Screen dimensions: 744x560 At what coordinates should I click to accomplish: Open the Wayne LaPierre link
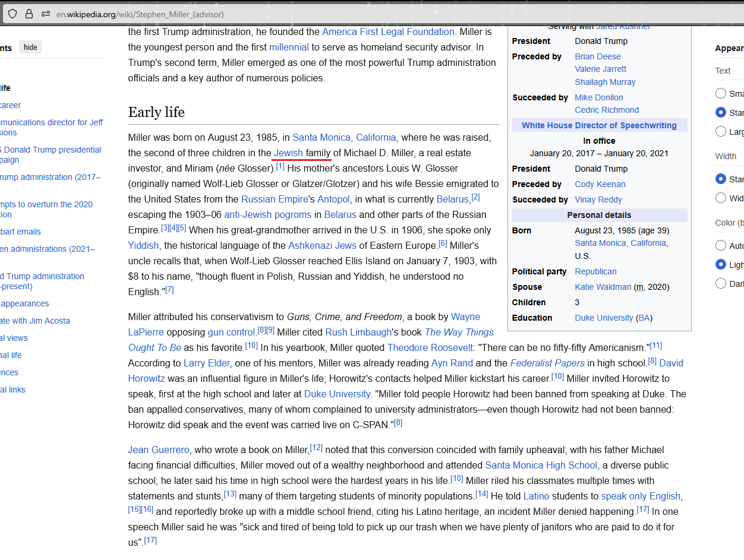[465, 317]
